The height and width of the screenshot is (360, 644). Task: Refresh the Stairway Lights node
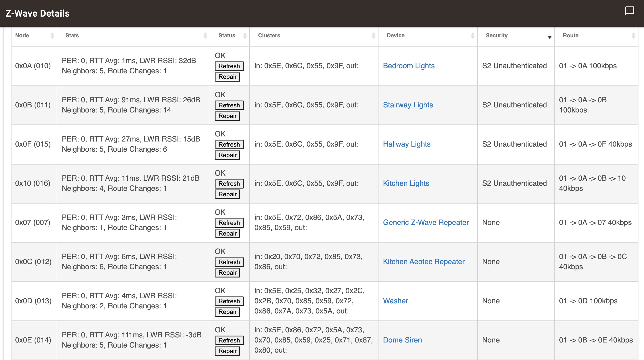[229, 105]
